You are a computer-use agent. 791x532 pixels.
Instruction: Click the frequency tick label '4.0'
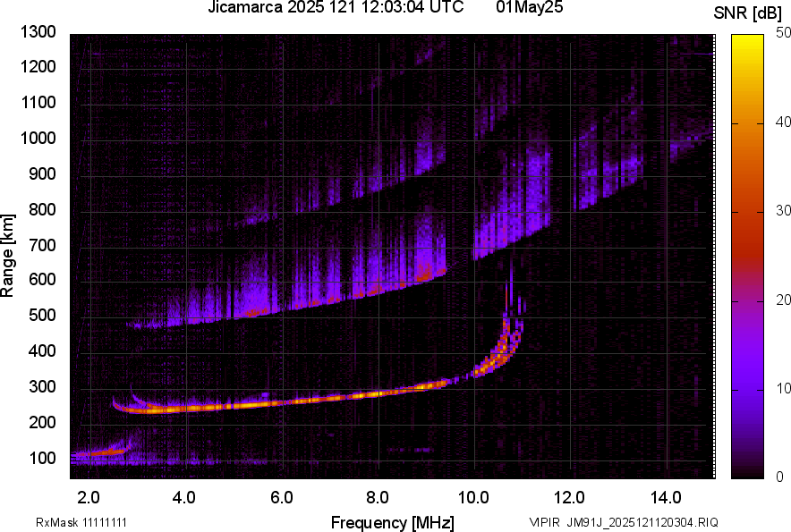(x=184, y=498)
